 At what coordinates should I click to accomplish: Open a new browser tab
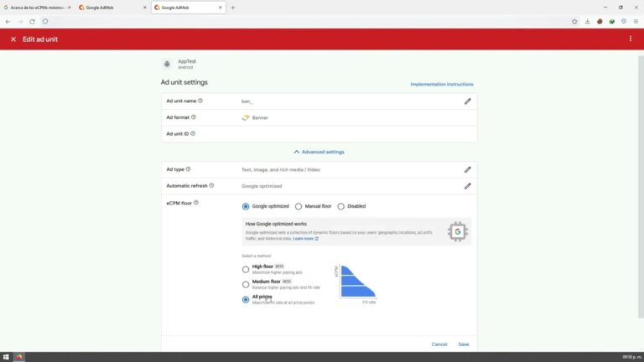coord(233,8)
